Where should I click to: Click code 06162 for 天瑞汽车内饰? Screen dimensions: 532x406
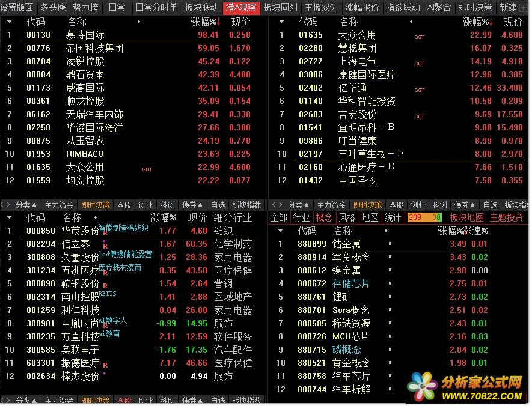point(38,114)
